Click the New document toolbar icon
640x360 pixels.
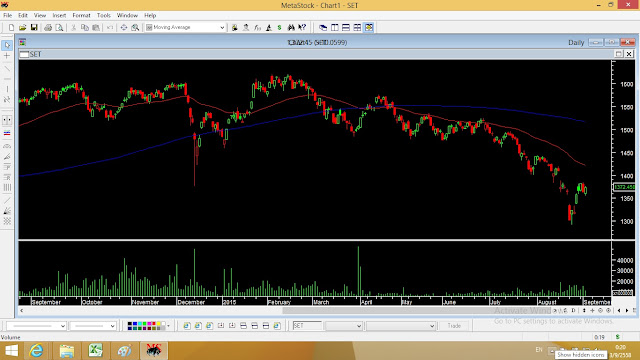point(11,27)
